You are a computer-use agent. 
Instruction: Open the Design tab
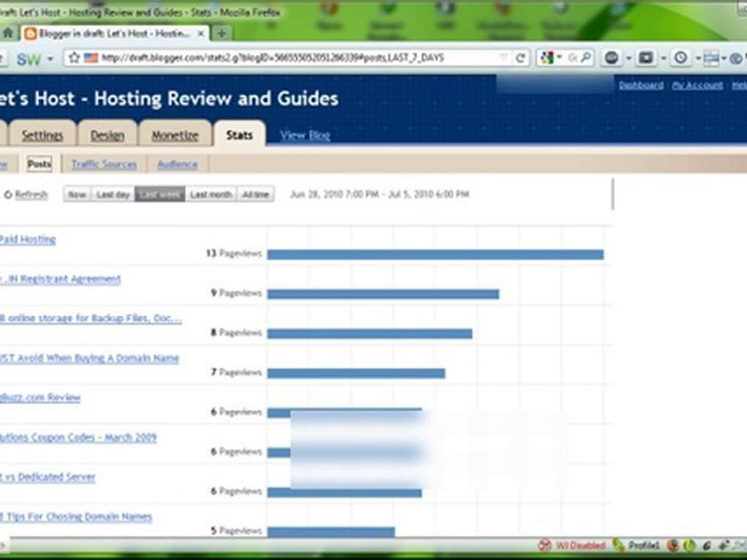coord(107,135)
